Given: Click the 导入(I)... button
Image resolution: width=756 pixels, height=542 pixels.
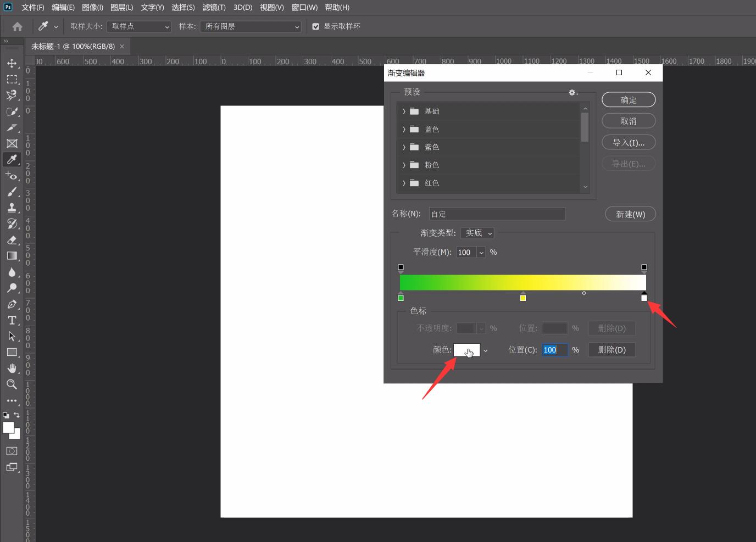Looking at the screenshot, I should tap(629, 143).
